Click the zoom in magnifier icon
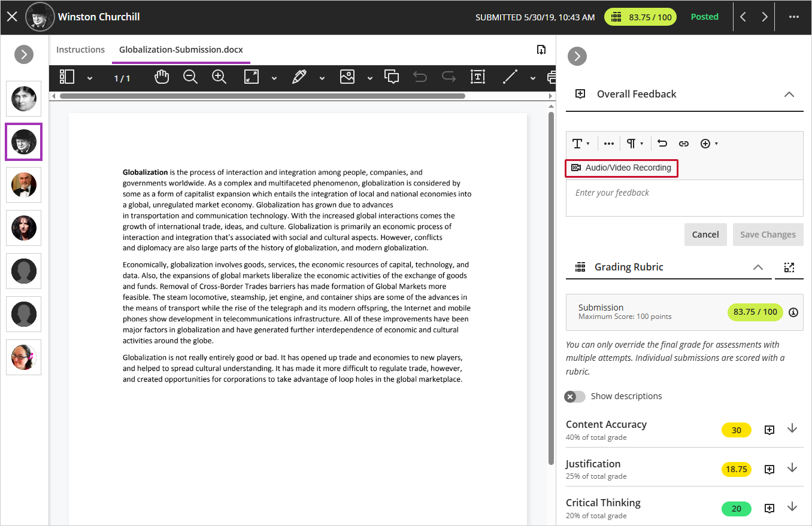This screenshot has width=812, height=526. (219, 77)
